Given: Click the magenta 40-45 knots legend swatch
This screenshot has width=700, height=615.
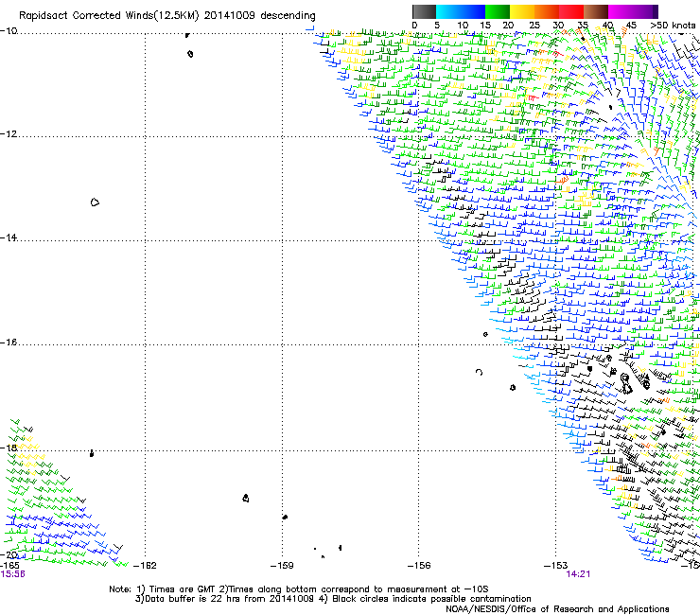Looking at the screenshot, I should point(621,11).
